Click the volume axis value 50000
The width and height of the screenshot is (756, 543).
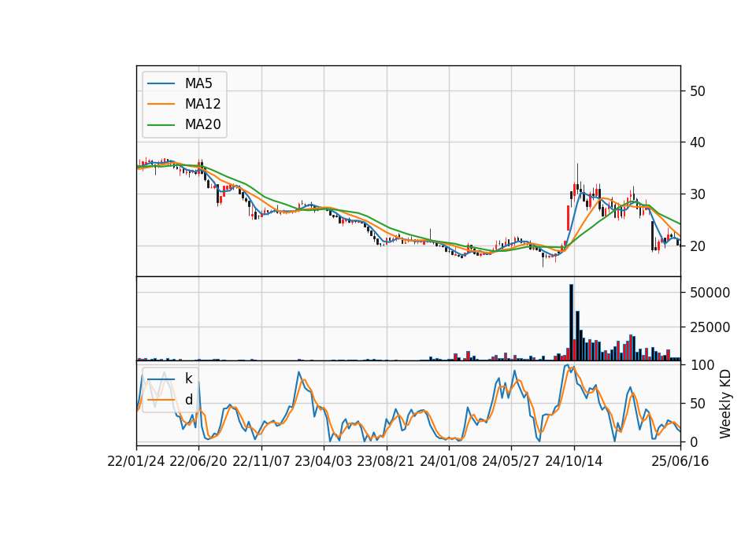(710, 293)
